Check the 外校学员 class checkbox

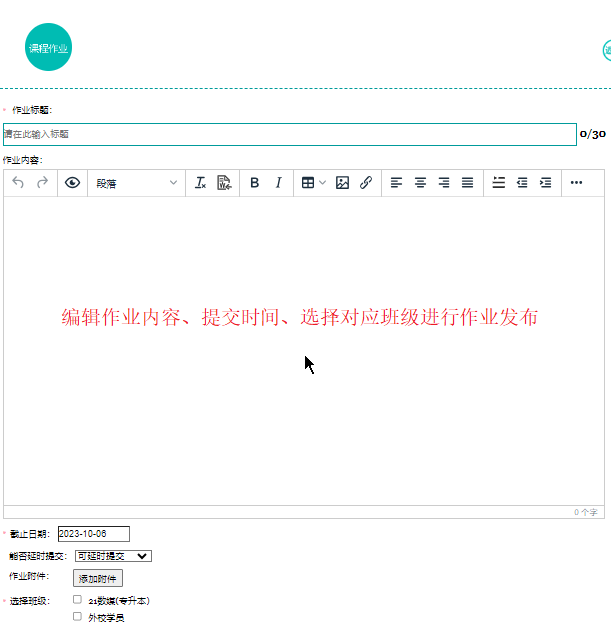77,616
